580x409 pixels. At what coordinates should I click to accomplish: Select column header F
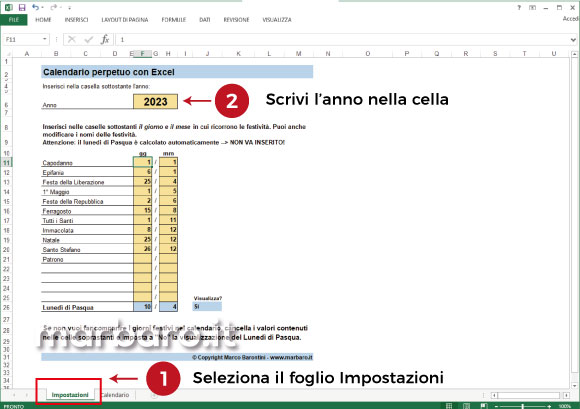(x=142, y=54)
